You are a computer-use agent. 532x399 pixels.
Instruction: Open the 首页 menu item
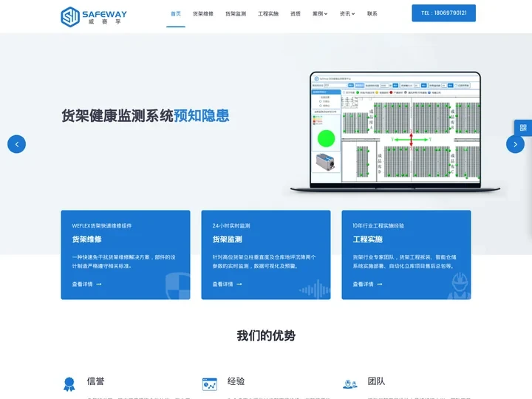[x=176, y=13]
